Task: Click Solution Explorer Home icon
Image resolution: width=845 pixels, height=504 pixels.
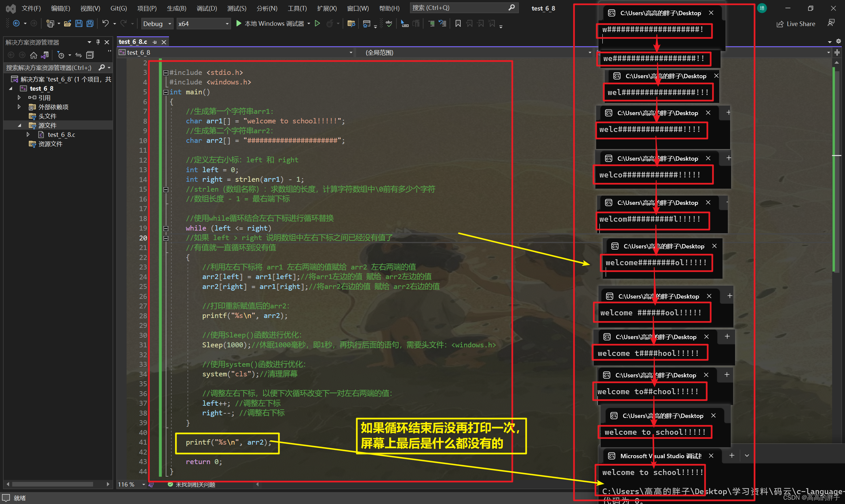Action: 33,55
